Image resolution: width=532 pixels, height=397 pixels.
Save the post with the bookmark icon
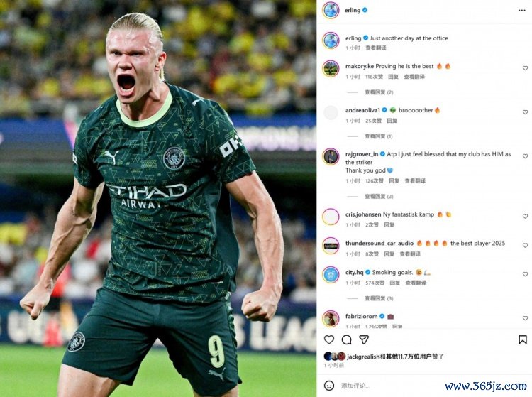523,339
